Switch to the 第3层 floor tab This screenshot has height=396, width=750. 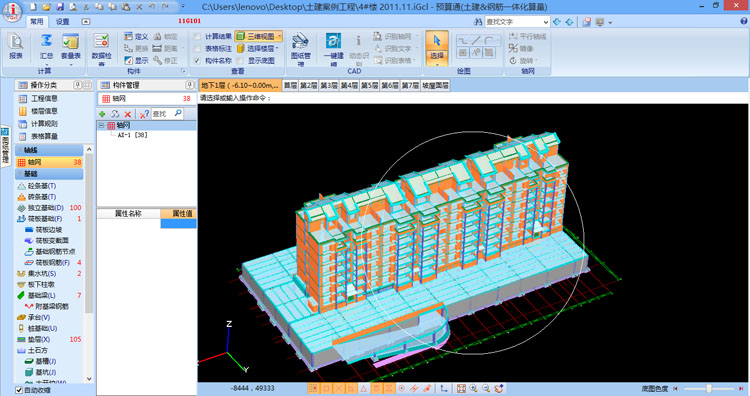(329, 86)
